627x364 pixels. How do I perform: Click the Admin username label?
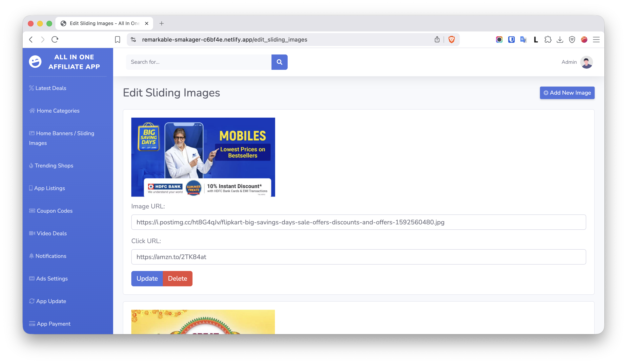click(x=569, y=62)
